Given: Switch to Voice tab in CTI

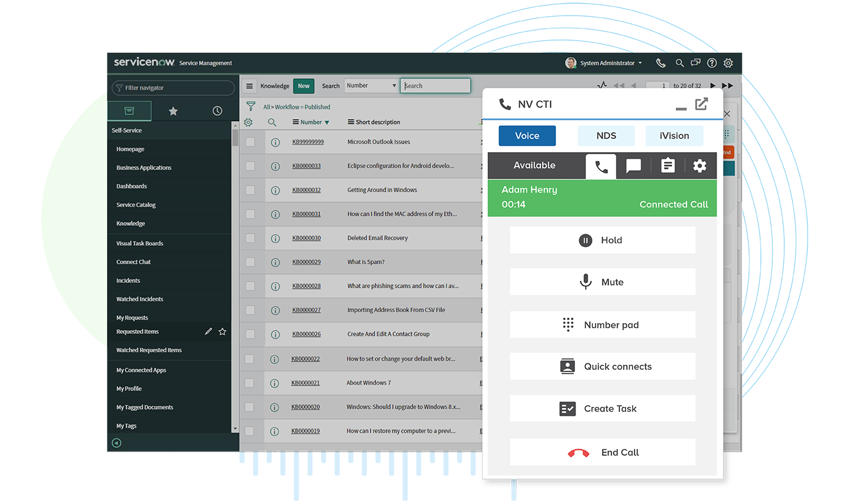Looking at the screenshot, I should pyautogui.click(x=527, y=136).
